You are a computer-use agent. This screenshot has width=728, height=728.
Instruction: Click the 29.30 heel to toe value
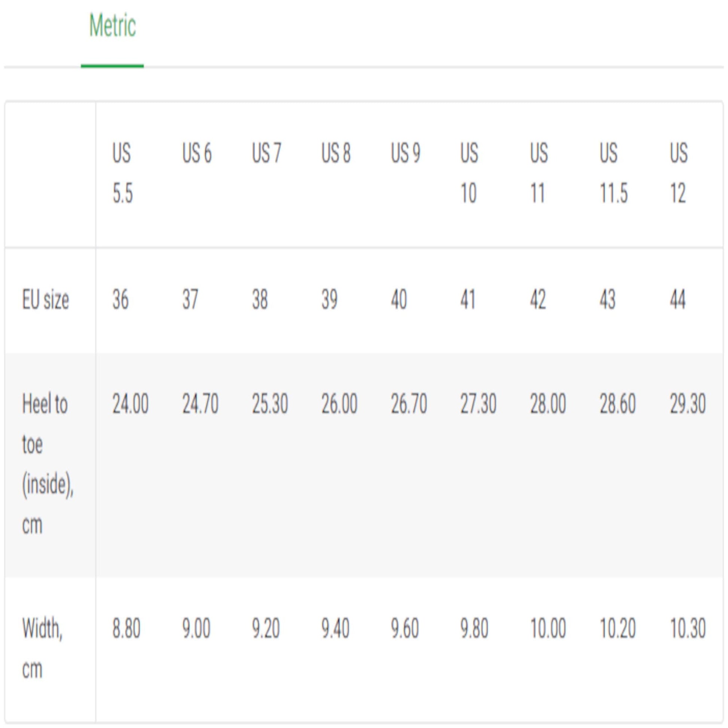[688, 404]
